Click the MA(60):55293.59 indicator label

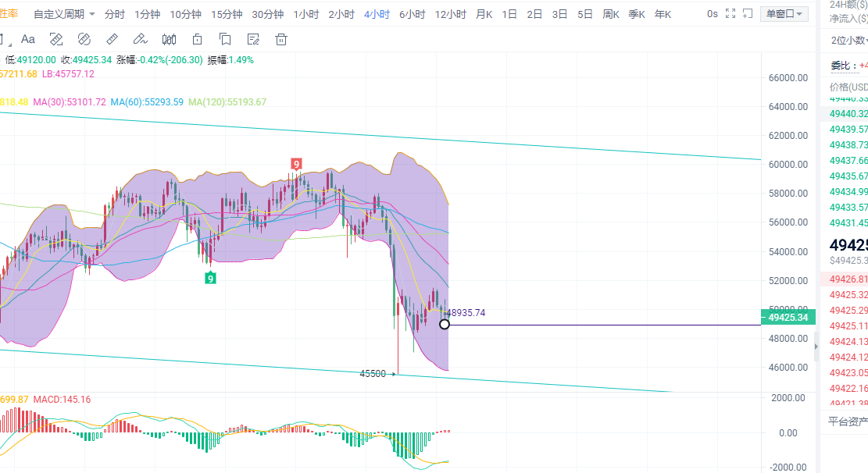point(147,101)
